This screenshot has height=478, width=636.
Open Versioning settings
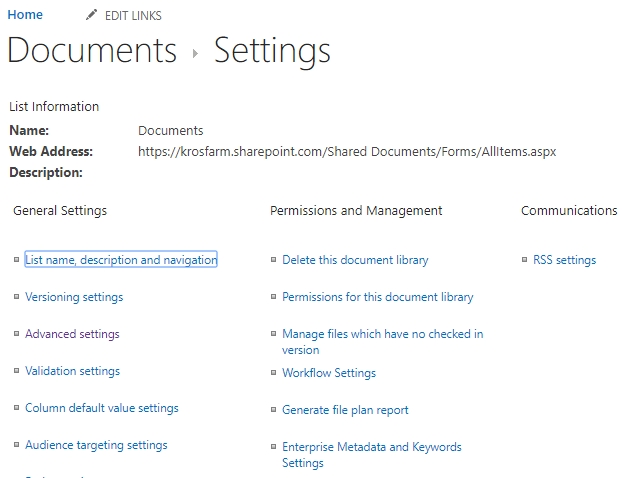(74, 297)
